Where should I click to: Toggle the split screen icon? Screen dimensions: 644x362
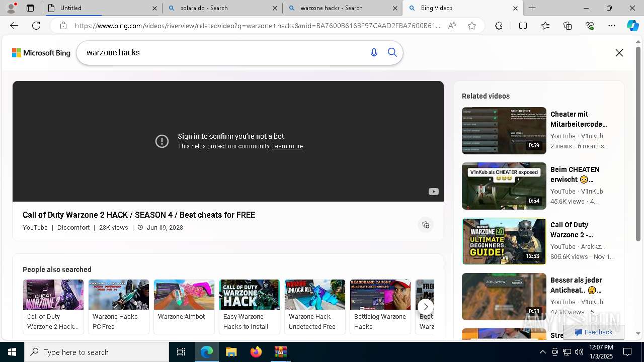(x=523, y=26)
